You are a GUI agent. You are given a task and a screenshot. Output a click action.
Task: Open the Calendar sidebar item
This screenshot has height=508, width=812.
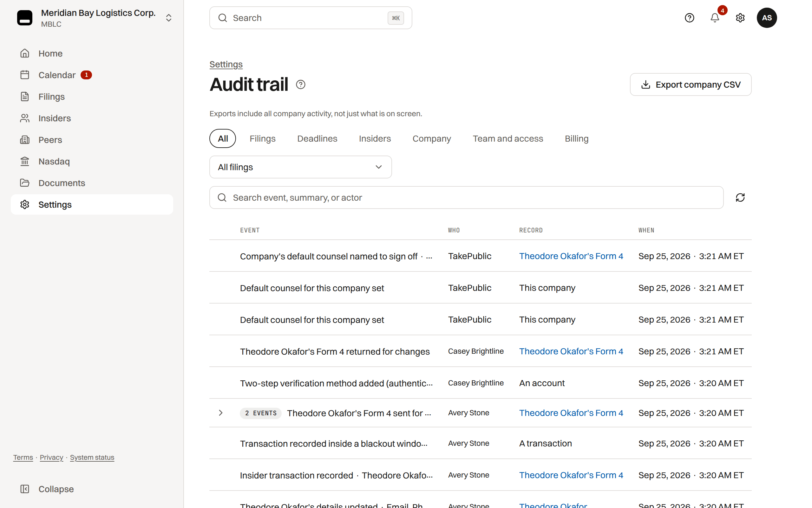92,75
